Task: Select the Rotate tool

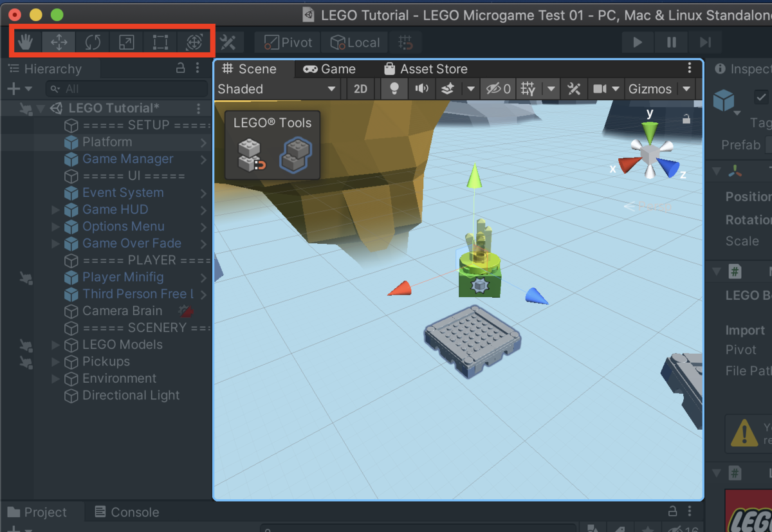Action: (x=93, y=42)
